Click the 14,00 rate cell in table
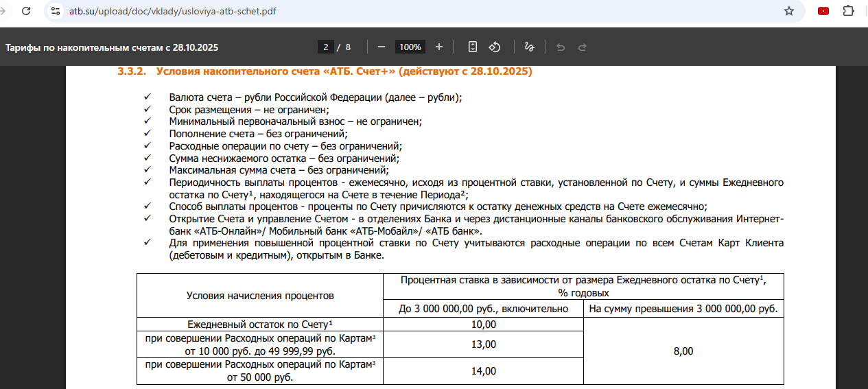The image size is (868, 389). point(484,370)
